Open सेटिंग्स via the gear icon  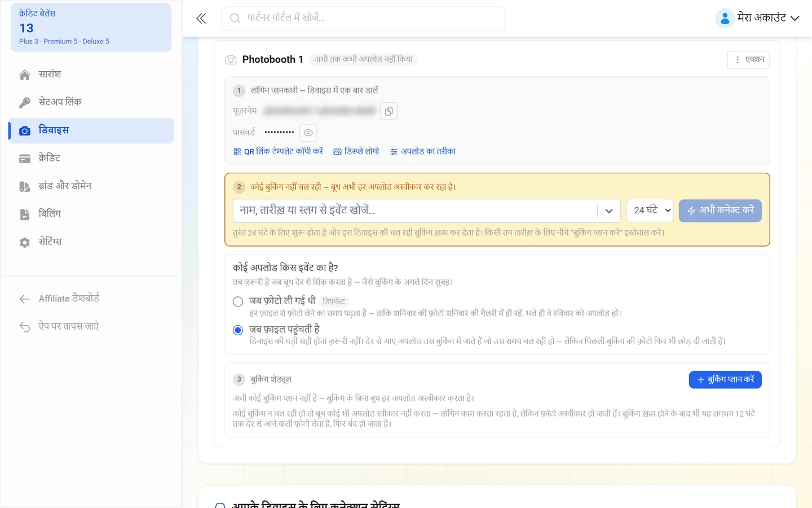pyautogui.click(x=25, y=242)
